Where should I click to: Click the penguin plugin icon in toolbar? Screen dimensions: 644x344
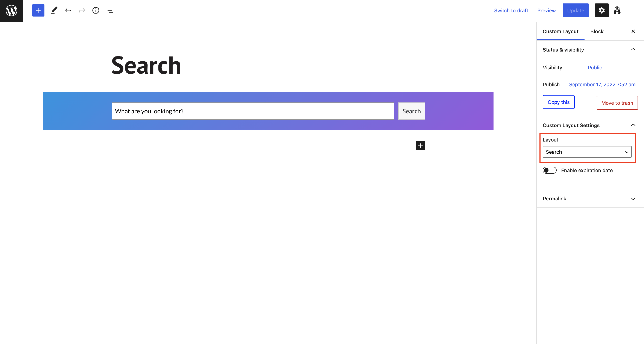[x=617, y=11]
